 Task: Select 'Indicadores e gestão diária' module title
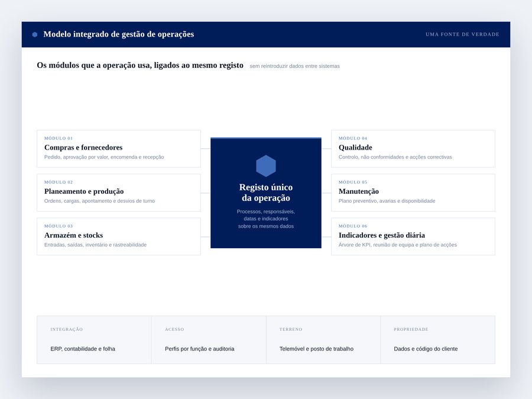pos(382,235)
